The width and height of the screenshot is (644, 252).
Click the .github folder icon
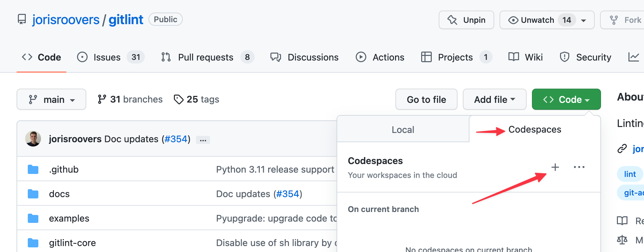33,169
